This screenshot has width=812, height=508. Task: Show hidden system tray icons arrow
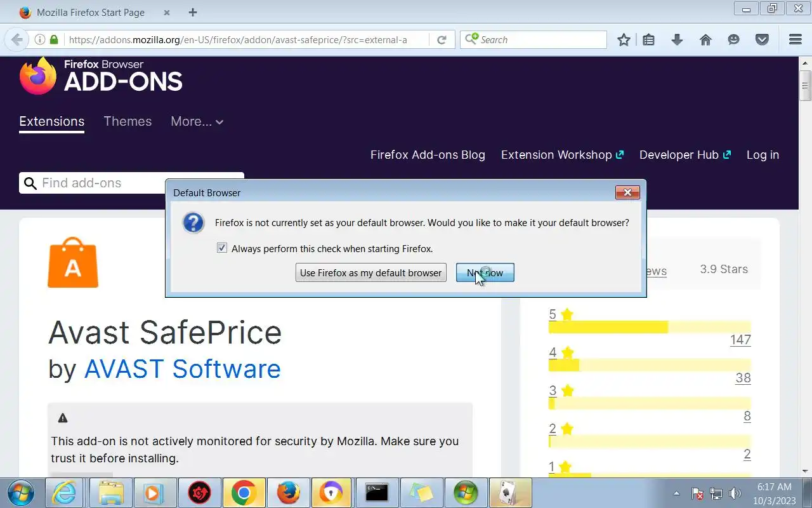click(676, 493)
